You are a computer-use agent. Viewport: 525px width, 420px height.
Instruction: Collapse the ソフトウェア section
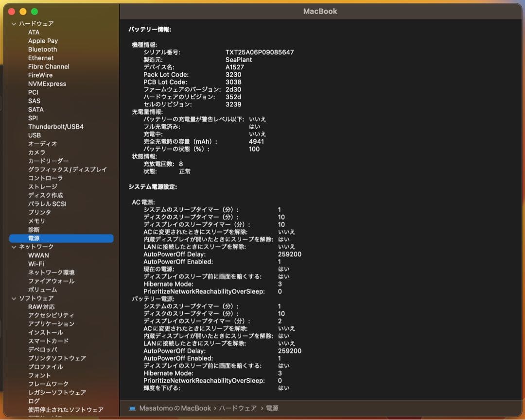coord(14,298)
